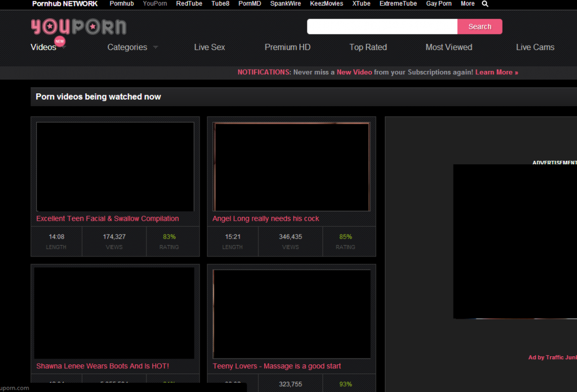
Task: Open the More menu in network bar
Action: (467, 4)
